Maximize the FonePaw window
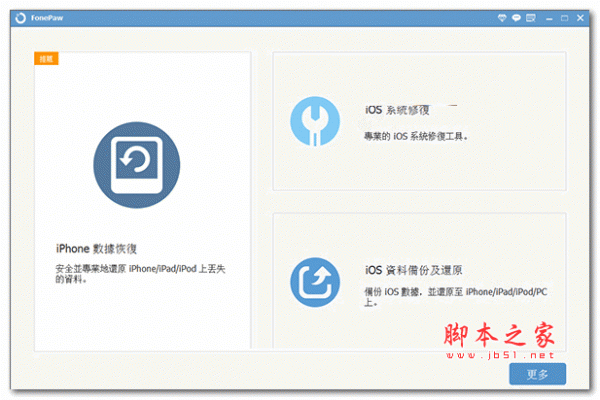 click(564, 18)
